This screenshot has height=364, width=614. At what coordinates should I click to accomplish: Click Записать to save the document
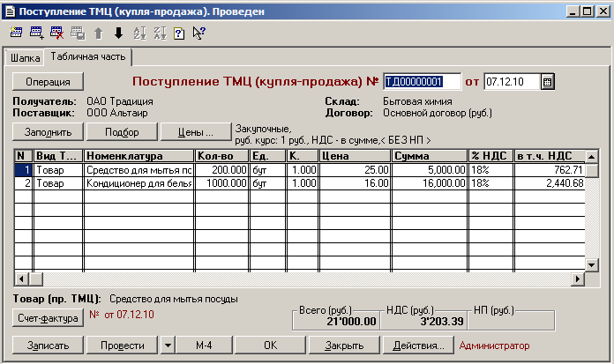pyautogui.click(x=48, y=345)
